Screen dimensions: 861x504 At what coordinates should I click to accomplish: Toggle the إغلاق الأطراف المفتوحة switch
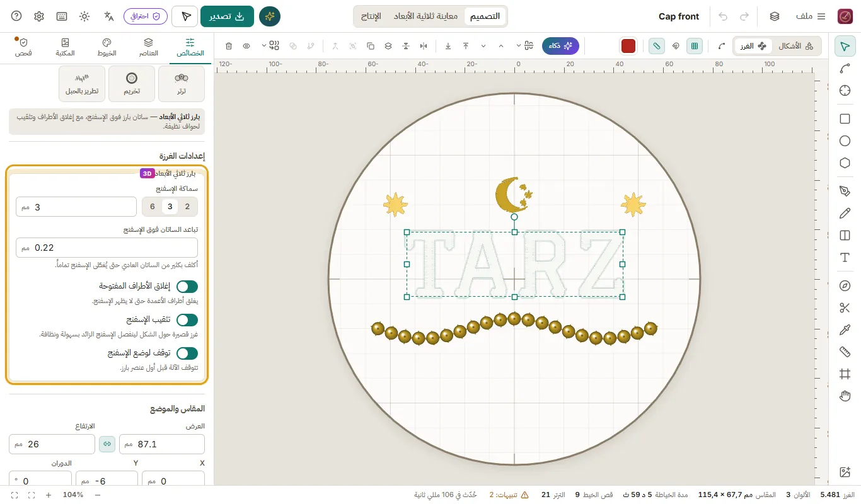[x=187, y=287]
